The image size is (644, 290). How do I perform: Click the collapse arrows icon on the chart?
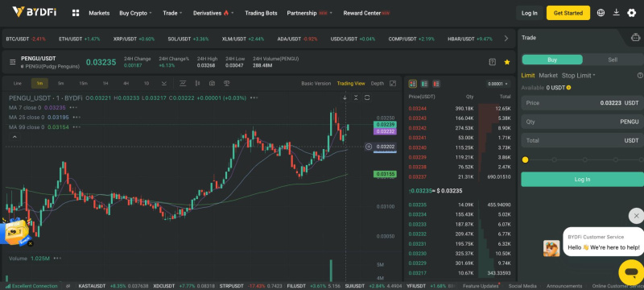356,97
